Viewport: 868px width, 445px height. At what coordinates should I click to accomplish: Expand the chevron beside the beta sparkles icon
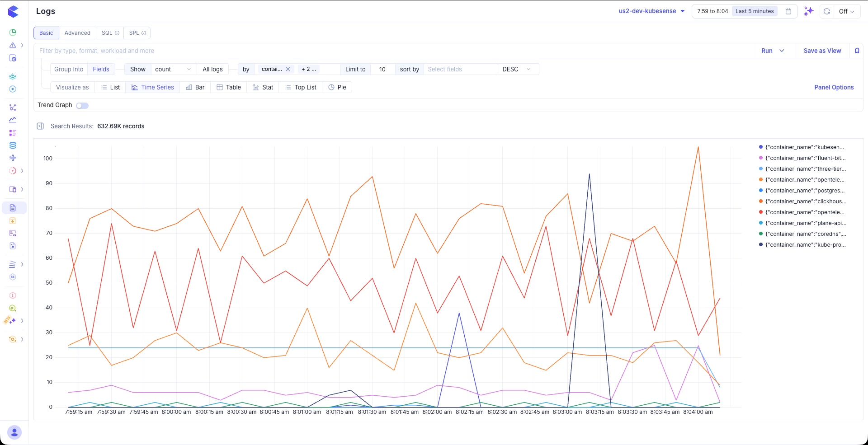22,321
